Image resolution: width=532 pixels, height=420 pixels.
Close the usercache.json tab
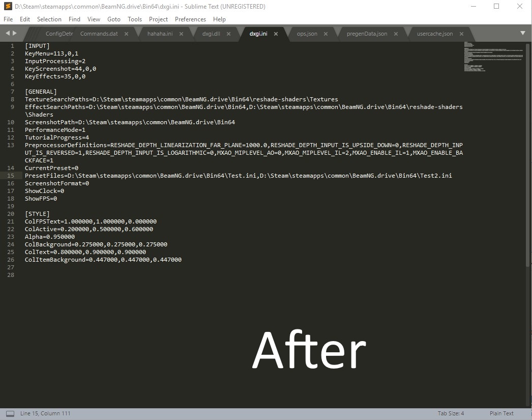coord(461,34)
